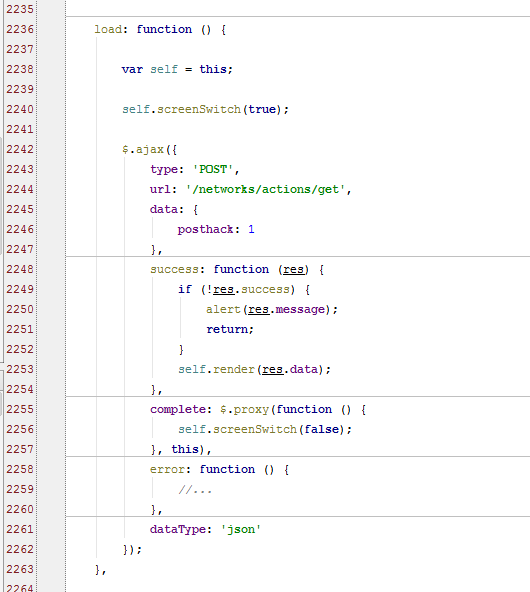The width and height of the screenshot is (530, 592).
Task: Click the 'alert' function call
Action: (x=223, y=310)
